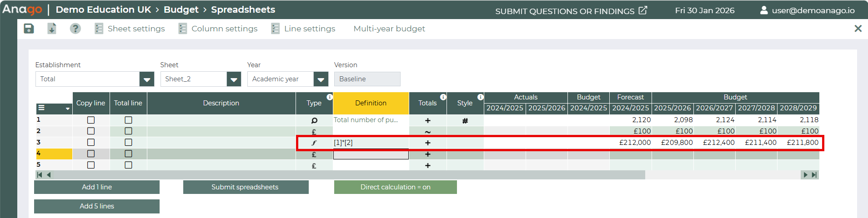Click the horizontal scrollbar track
Image resolution: width=868 pixels, height=218 pixels.
(722, 175)
